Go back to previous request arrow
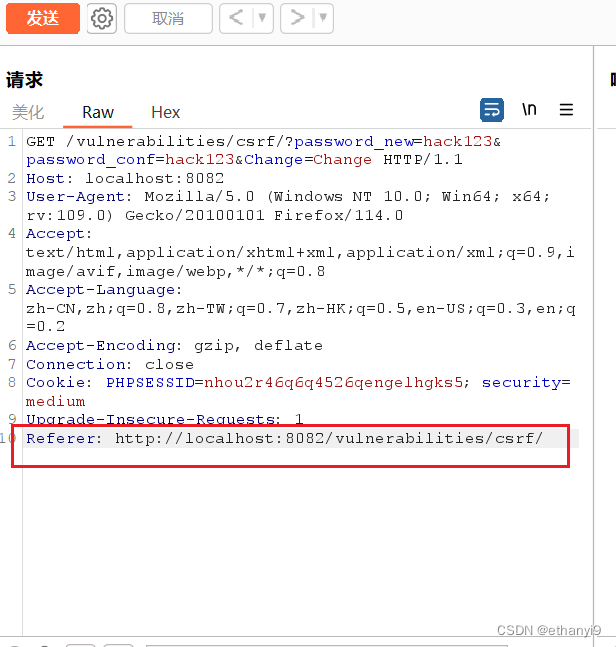This screenshot has width=616, height=647. tap(236, 18)
